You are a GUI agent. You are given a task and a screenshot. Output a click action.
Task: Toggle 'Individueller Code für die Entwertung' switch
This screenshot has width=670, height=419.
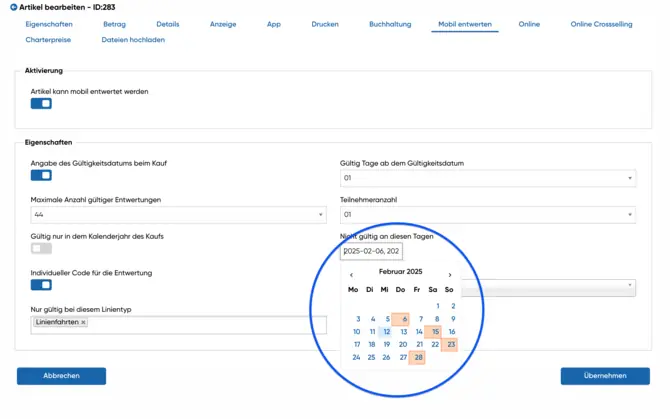[41, 285]
